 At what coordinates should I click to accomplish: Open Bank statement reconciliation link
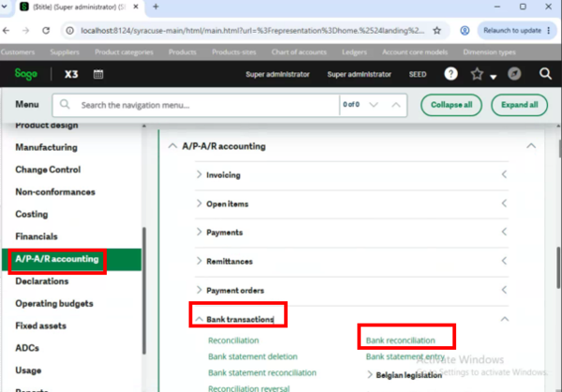coord(262,372)
